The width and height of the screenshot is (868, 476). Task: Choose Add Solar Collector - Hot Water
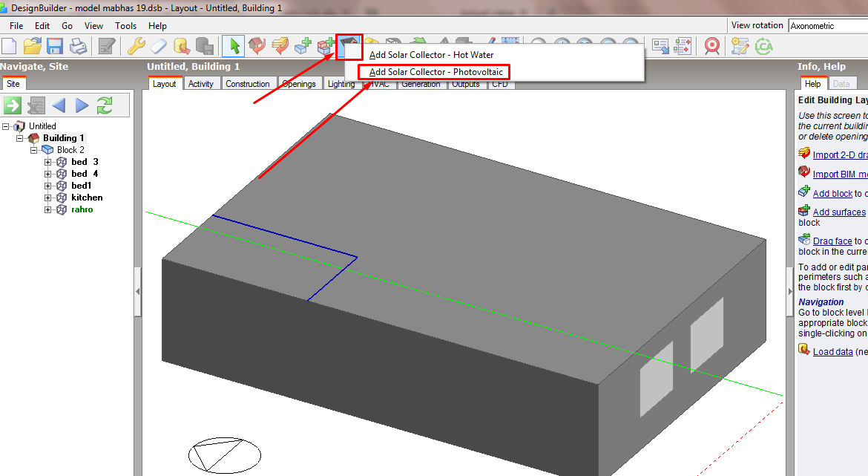pyautogui.click(x=431, y=55)
